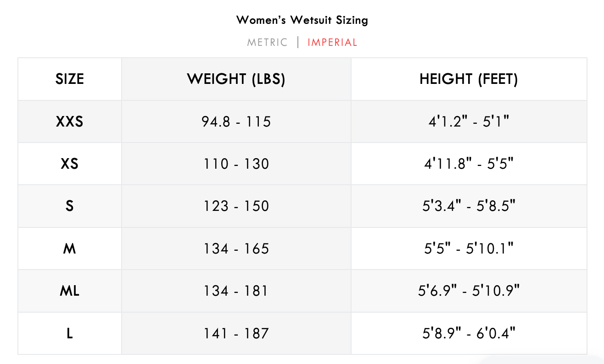Viewport: 604px width, 364px height.
Task: Click the HEIGHT (FEET) column header
Action: pyautogui.click(x=469, y=79)
